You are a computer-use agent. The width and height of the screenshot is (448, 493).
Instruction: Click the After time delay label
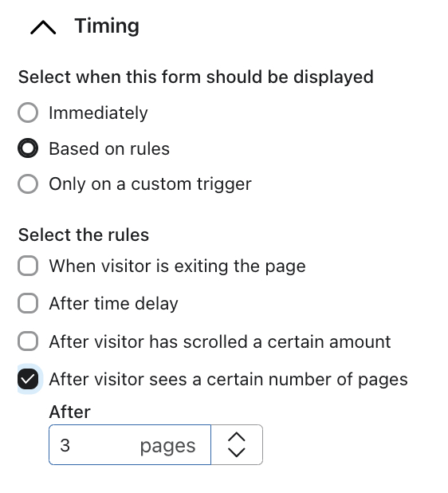(x=113, y=304)
